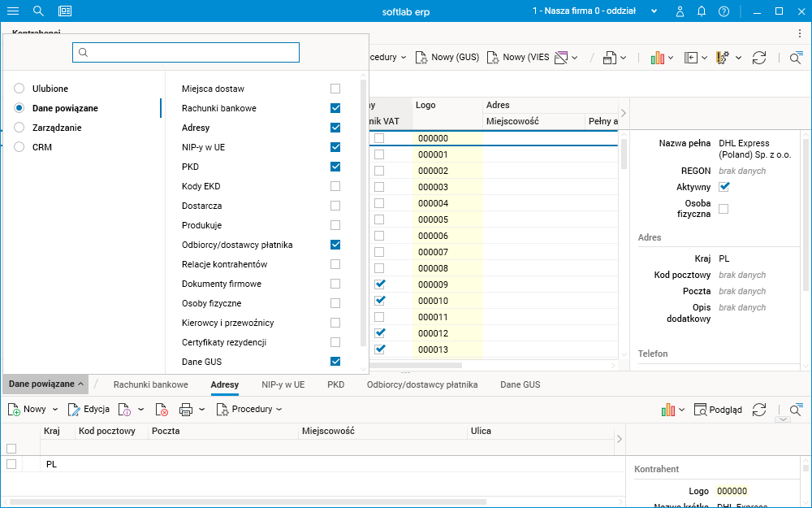Click the help question mark icon
812x508 pixels.
coord(723,11)
